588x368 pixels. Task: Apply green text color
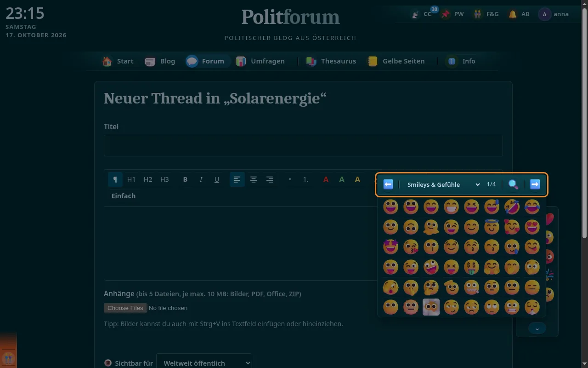(x=342, y=179)
